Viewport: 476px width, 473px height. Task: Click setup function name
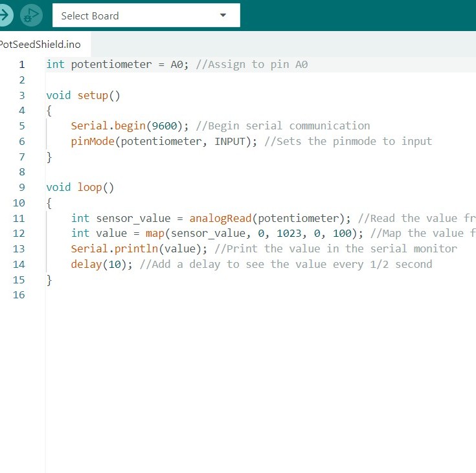coord(93,96)
